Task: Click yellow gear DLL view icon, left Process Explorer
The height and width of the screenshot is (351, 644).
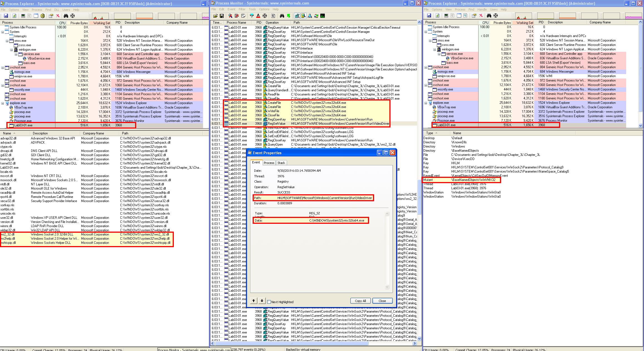Action: (x=42, y=16)
